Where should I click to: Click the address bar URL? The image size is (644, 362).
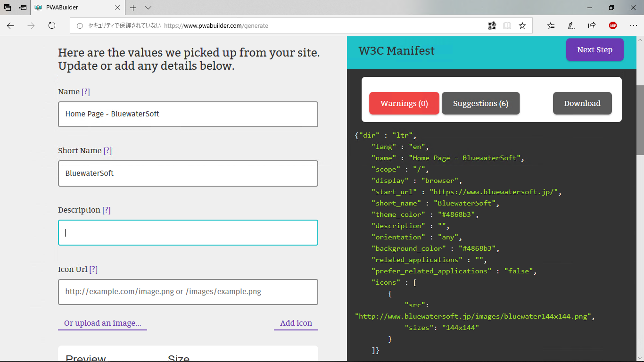(216, 26)
